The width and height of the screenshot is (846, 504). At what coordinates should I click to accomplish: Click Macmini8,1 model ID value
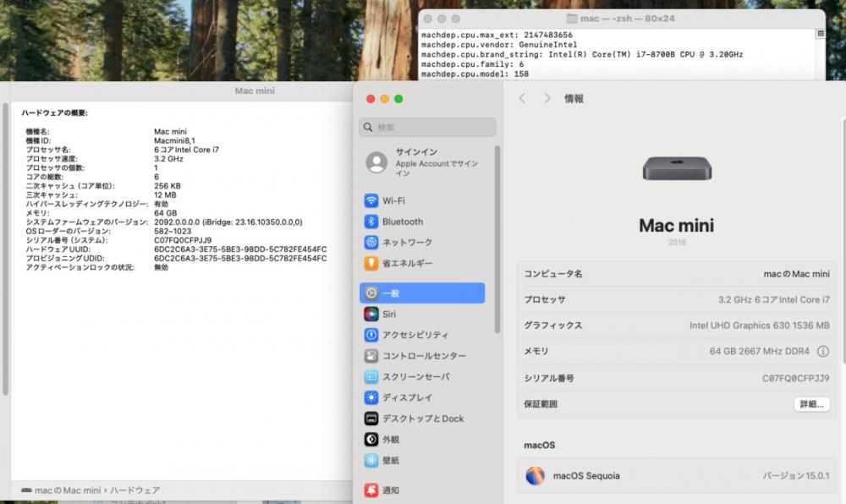(x=174, y=140)
